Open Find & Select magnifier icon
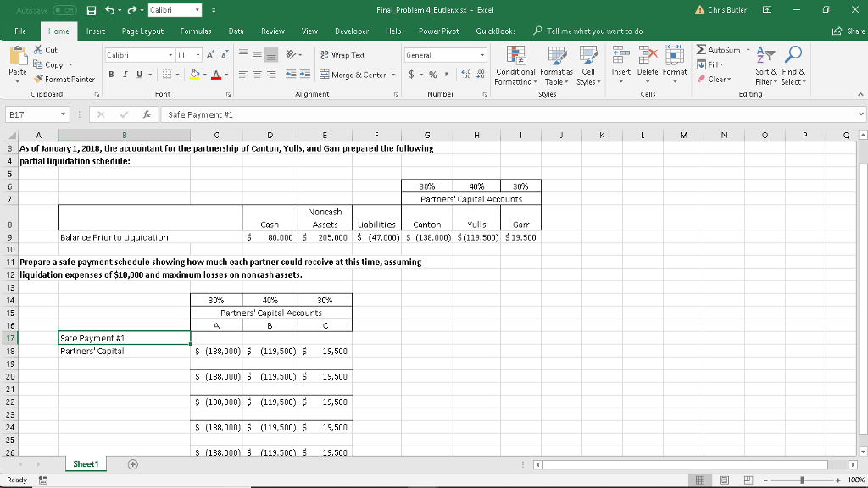The image size is (868, 488). 793,54
